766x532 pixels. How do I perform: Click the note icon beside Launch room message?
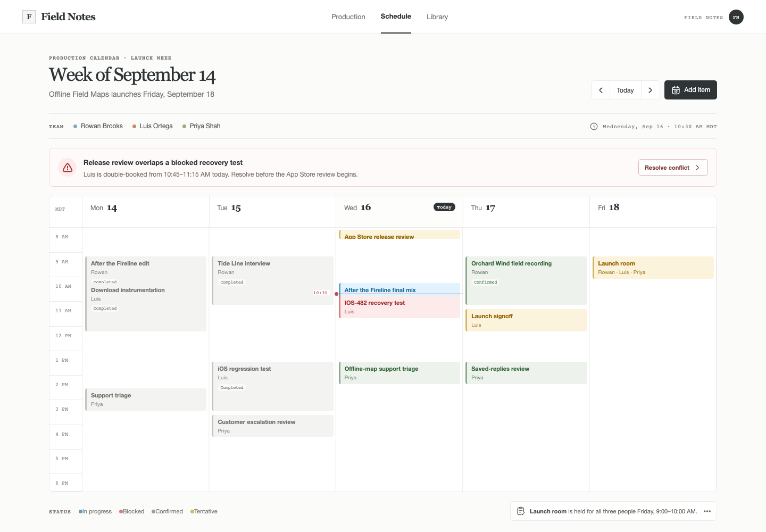pos(521,511)
